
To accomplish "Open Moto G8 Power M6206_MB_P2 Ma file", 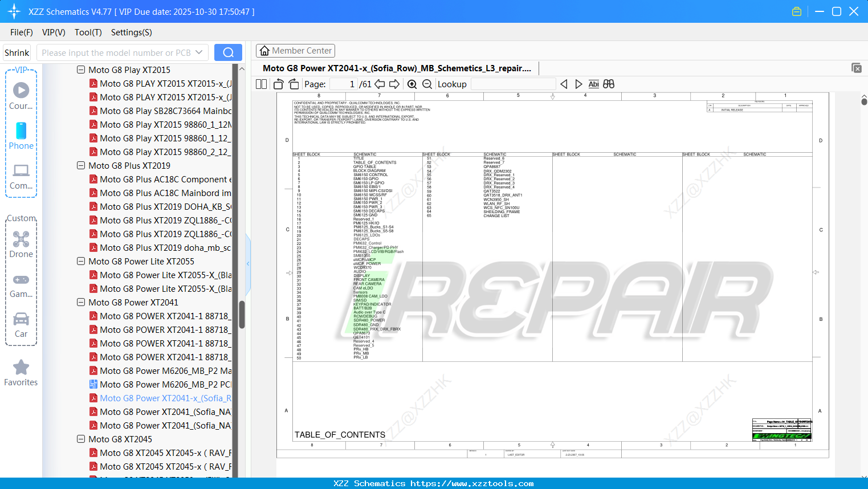I will (165, 370).
